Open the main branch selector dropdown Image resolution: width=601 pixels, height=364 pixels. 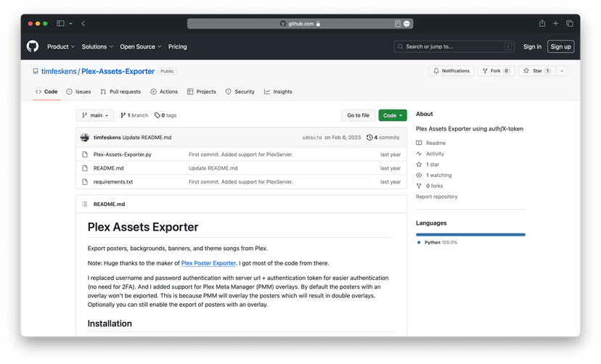tap(95, 115)
